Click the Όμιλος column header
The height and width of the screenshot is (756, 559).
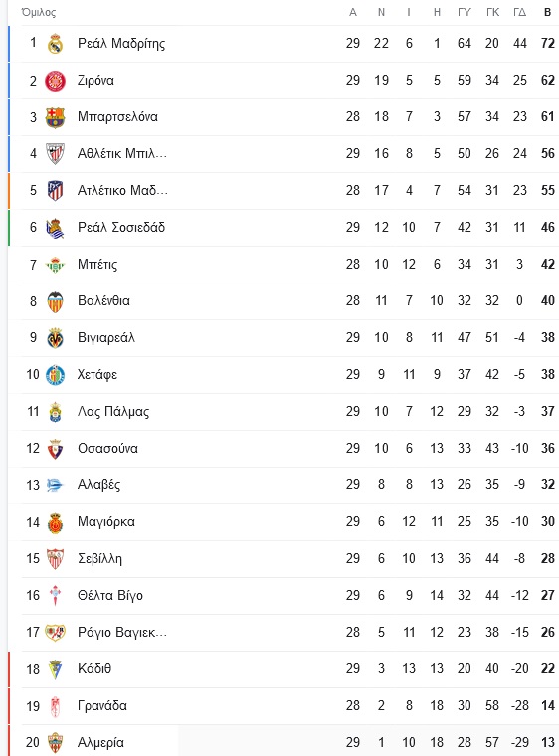(39, 12)
